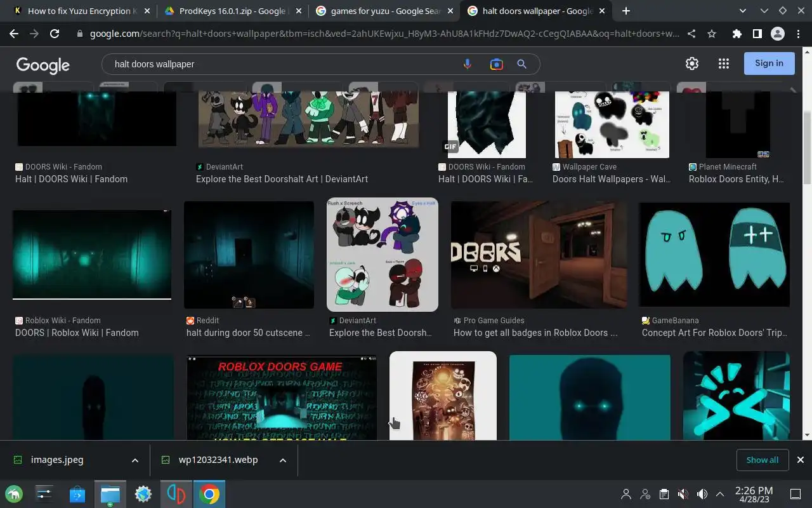Open Concept Art For Roblox Doors link

coord(714,333)
